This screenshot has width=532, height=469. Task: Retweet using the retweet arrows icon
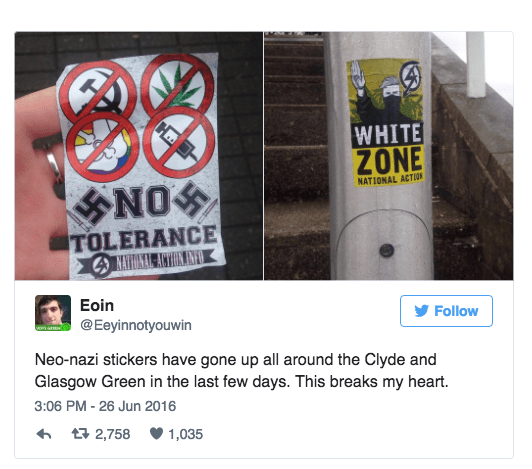[x=80, y=434]
